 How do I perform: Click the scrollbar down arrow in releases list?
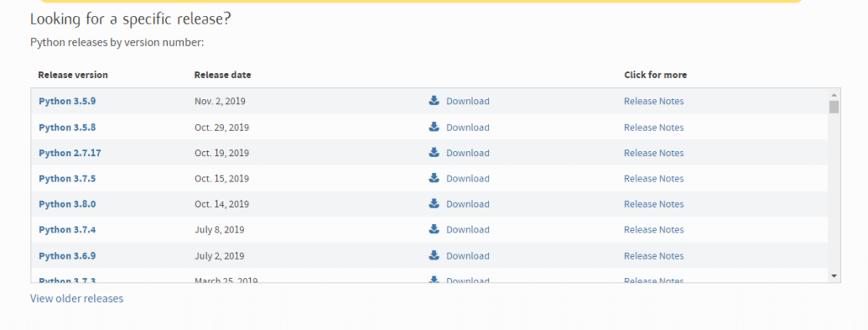834,276
